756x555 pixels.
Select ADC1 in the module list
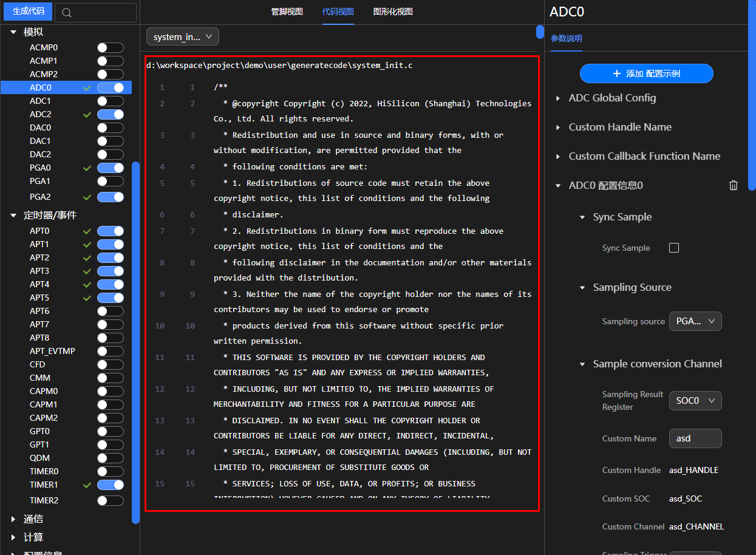[41, 101]
